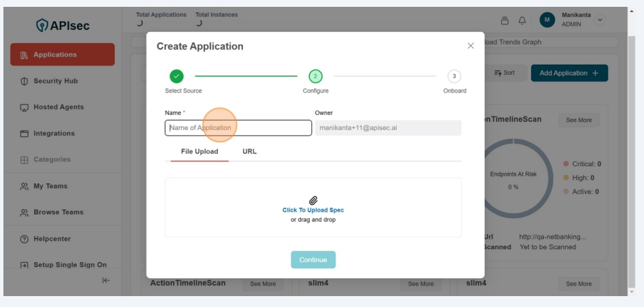Click the notification bell icon
Viewport: 644px width, 307px height.
pos(523,20)
